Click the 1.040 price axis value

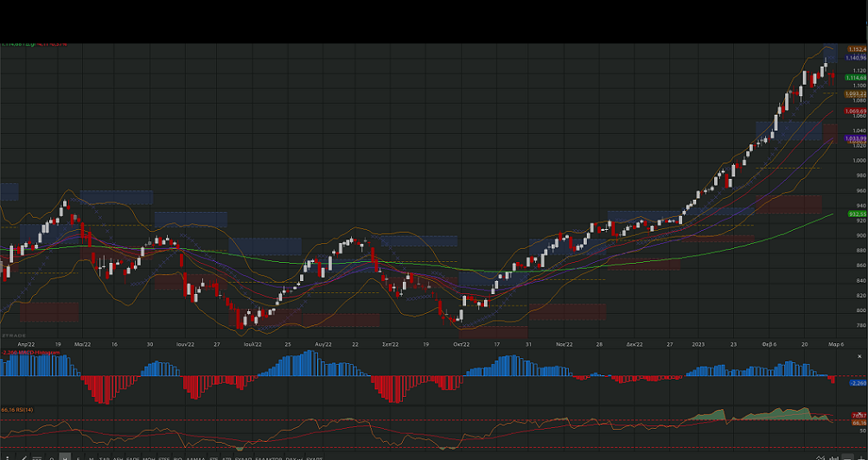click(859, 131)
